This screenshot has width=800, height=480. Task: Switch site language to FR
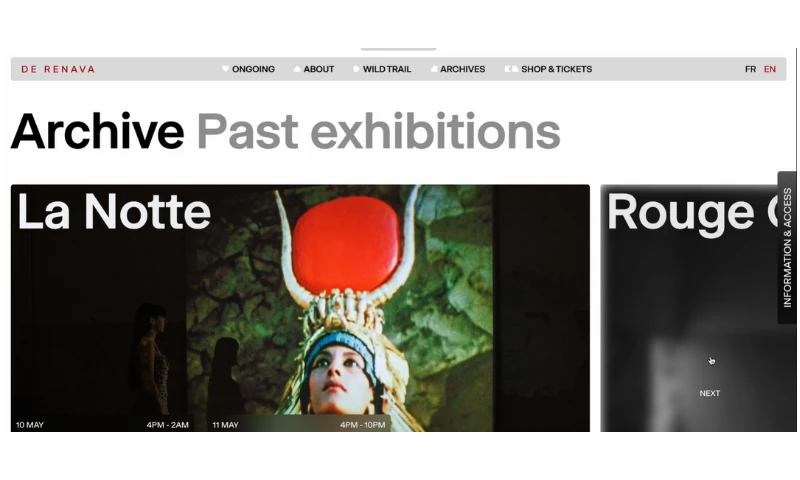[750, 69]
